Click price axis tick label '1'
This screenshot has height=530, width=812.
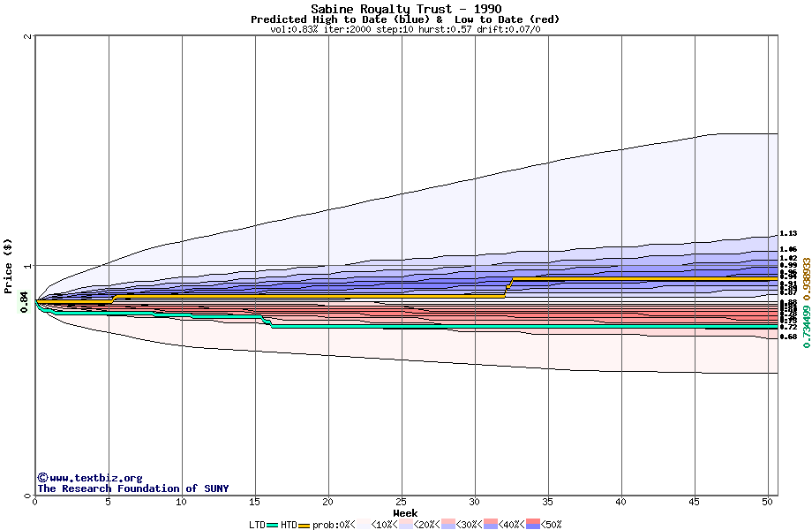[27, 266]
